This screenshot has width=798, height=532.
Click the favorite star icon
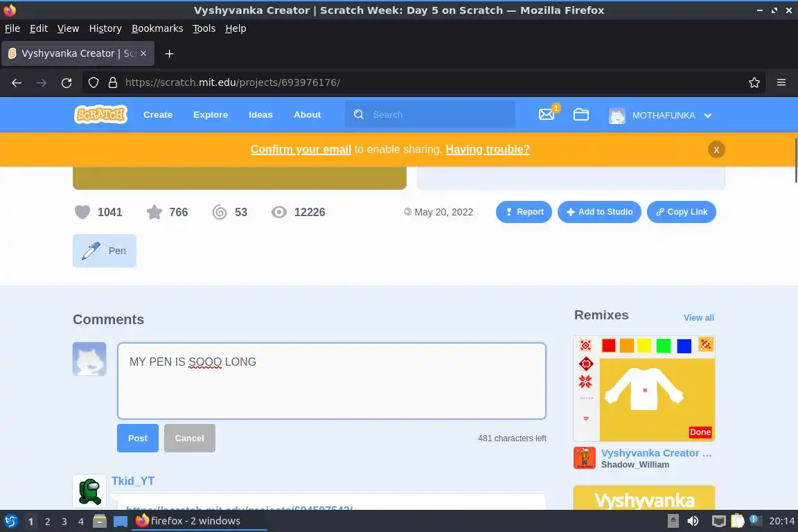point(154,212)
